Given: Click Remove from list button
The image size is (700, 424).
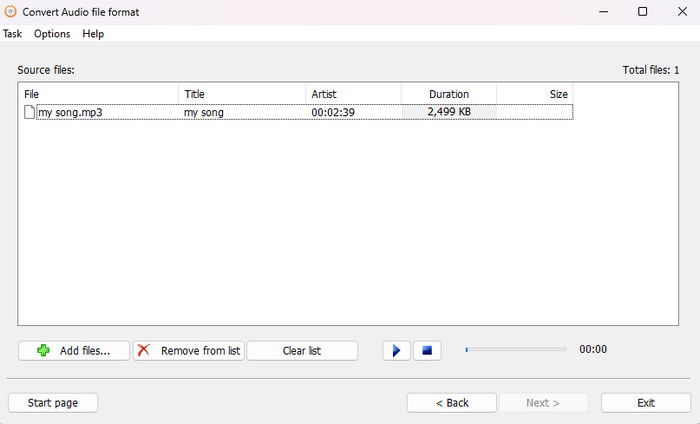Looking at the screenshot, I should tap(188, 351).
